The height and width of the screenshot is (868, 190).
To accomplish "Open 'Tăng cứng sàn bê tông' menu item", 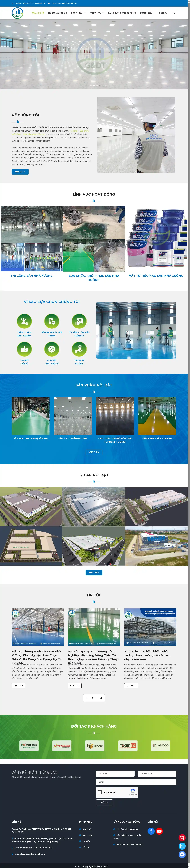I will click(122, 13).
